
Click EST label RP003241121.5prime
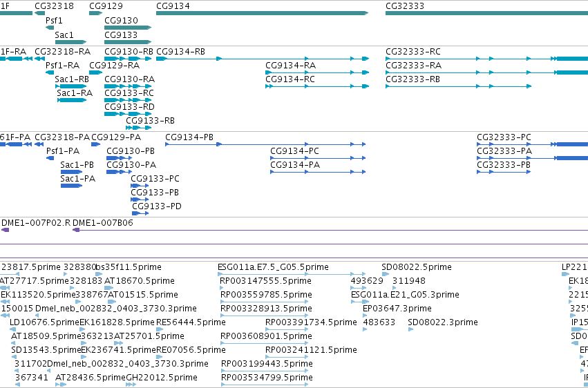311,351
